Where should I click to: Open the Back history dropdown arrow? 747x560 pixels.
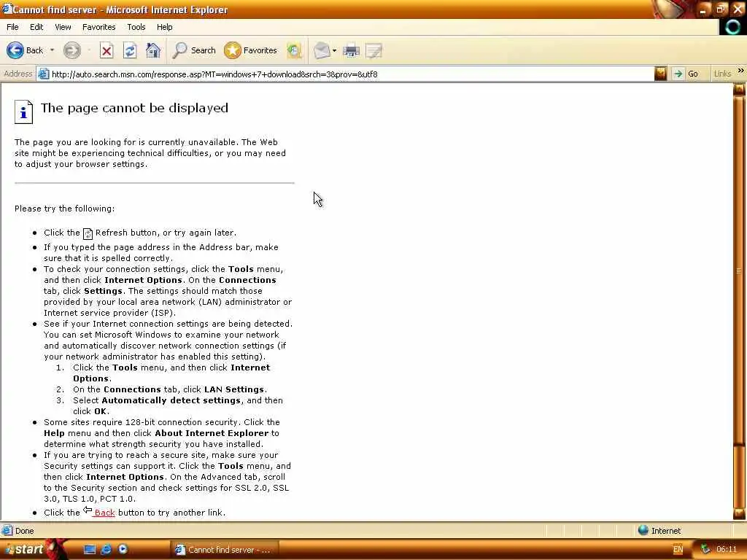52,50
